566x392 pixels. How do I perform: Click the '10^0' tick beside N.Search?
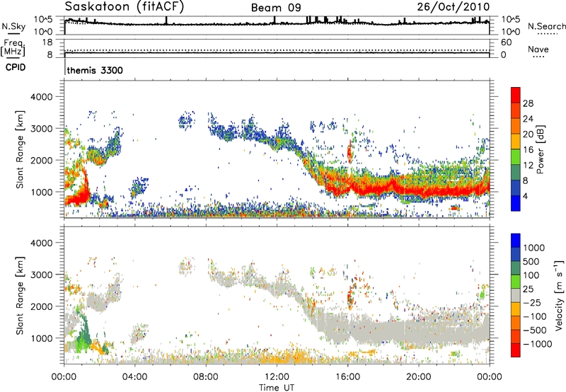(x=511, y=32)
